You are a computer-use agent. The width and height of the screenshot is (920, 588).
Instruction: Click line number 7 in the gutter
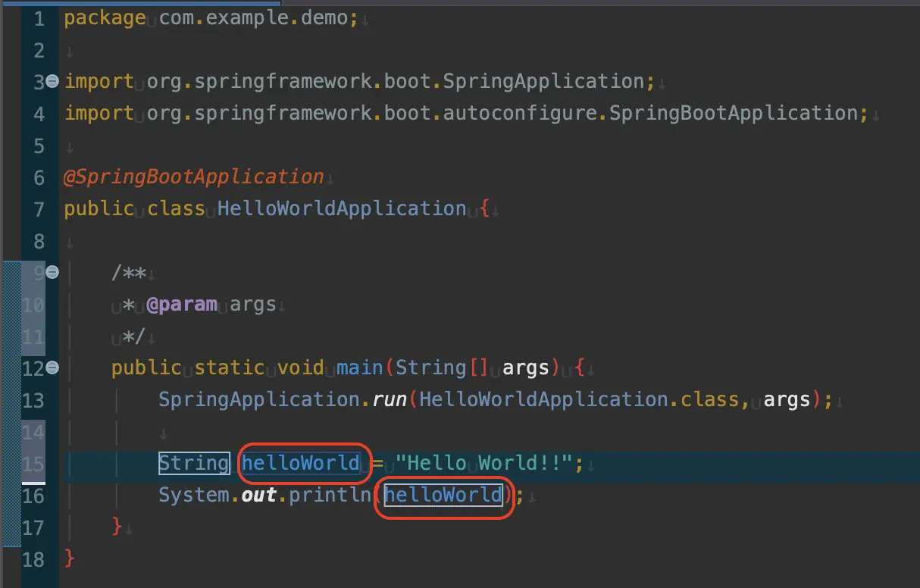pyautogui.click(x=39, y=208)
